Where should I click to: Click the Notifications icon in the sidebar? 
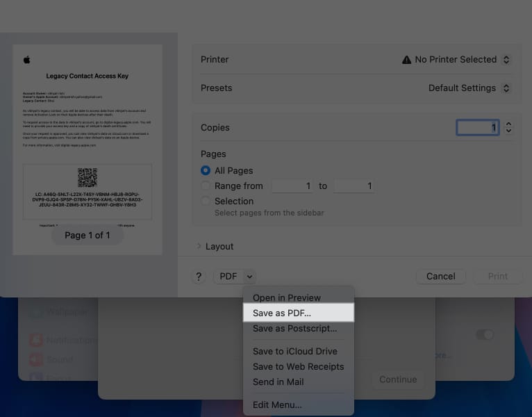point(35,341)
